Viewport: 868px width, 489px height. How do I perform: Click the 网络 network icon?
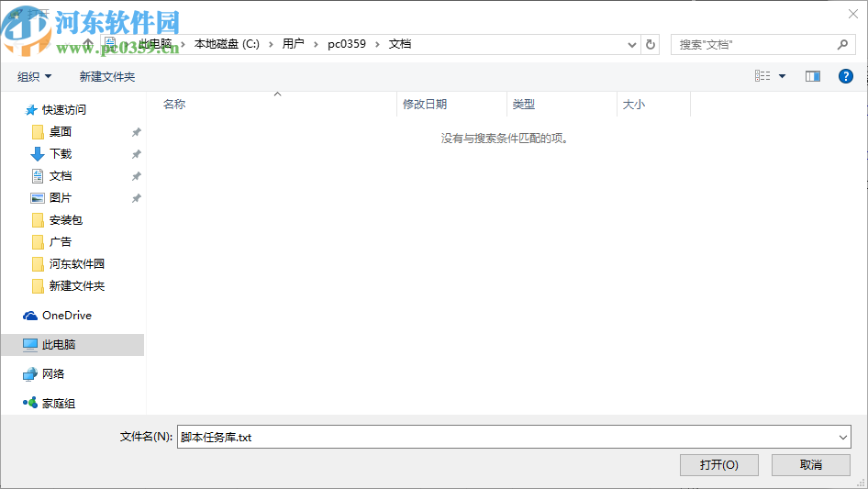point(30,374)
